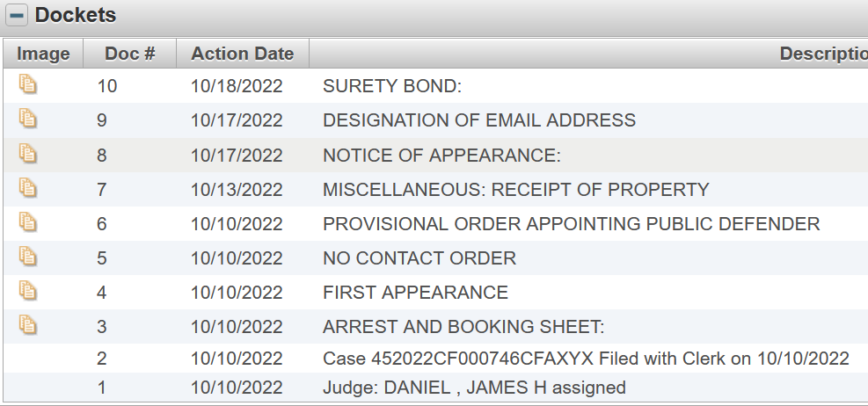Image resolution: width=868 pixels, height=406 pixels.
Task: Open Arrest and Booking Sheet image
Action: [x=29, y=325]
